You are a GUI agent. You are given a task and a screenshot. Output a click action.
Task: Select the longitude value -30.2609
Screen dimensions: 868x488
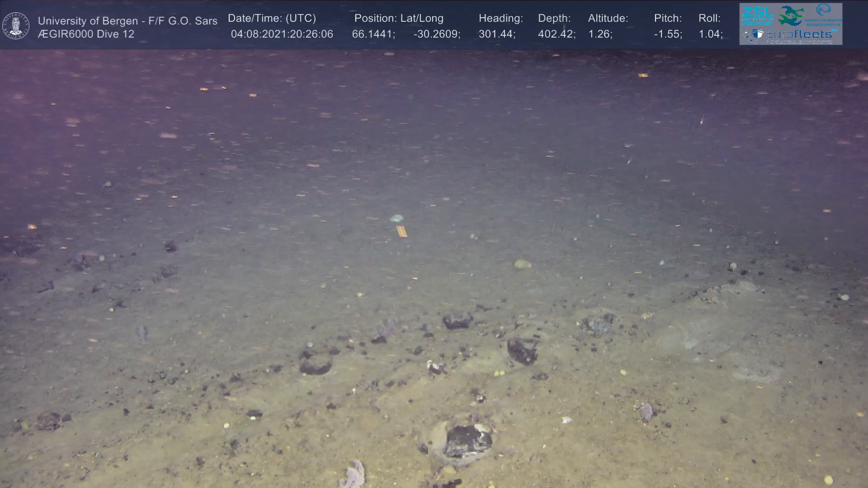click(436, 34)
